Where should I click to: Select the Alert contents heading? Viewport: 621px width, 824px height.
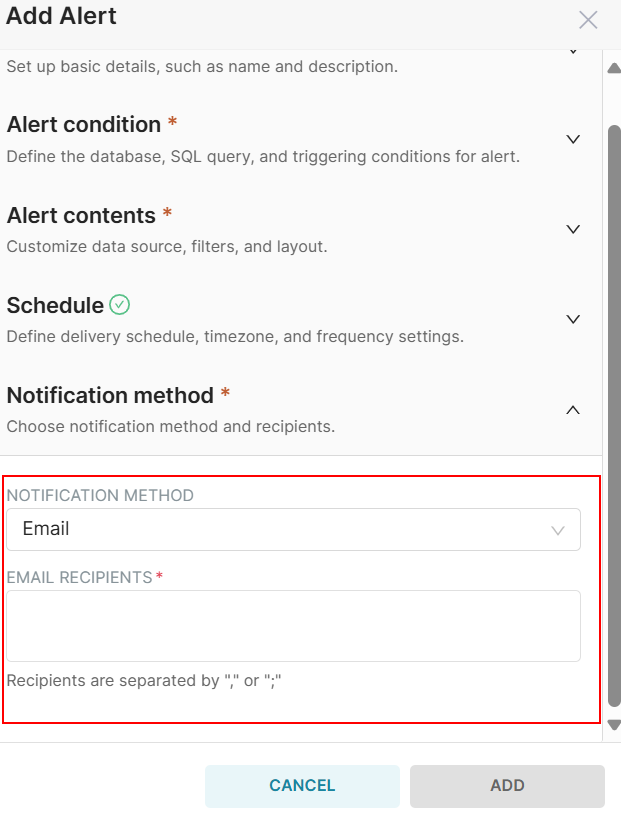[x=81, y=215]
